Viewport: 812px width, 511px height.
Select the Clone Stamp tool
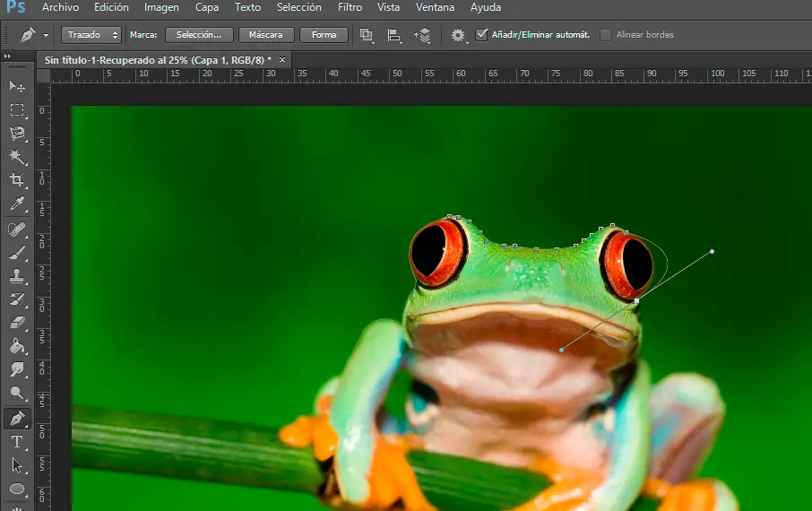(16, 276)
